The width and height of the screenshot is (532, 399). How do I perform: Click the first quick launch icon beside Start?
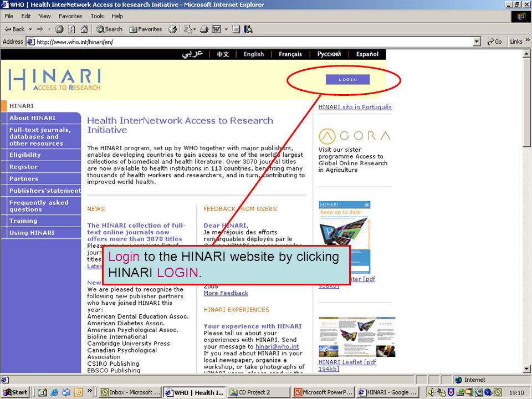(43, 392)
